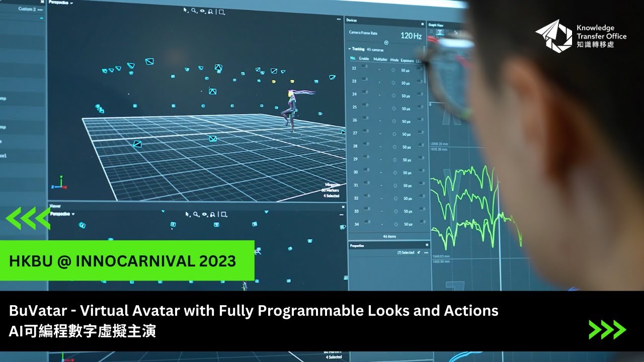Select the Devices panel tab
Screen dimensions: 644x362
[x=352, y=21]
